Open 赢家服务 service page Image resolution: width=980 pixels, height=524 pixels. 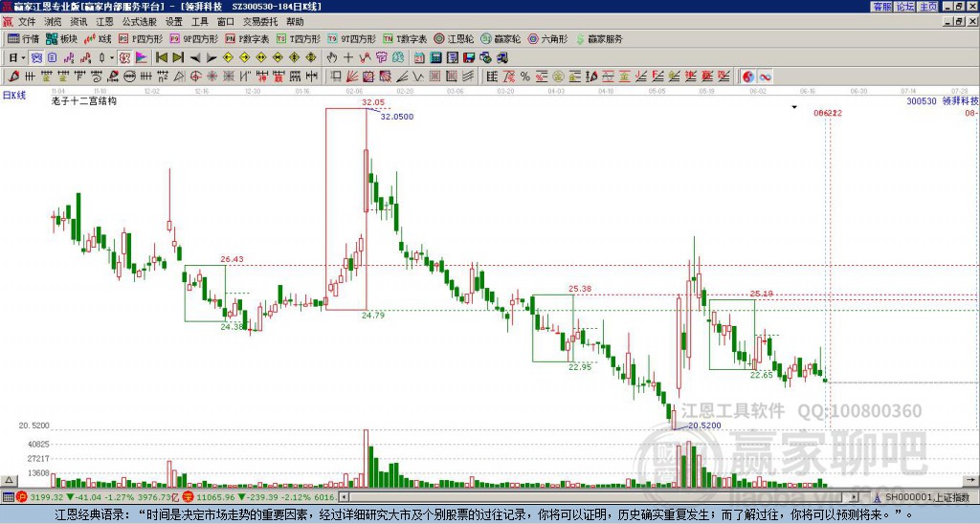tap(599, 38)
